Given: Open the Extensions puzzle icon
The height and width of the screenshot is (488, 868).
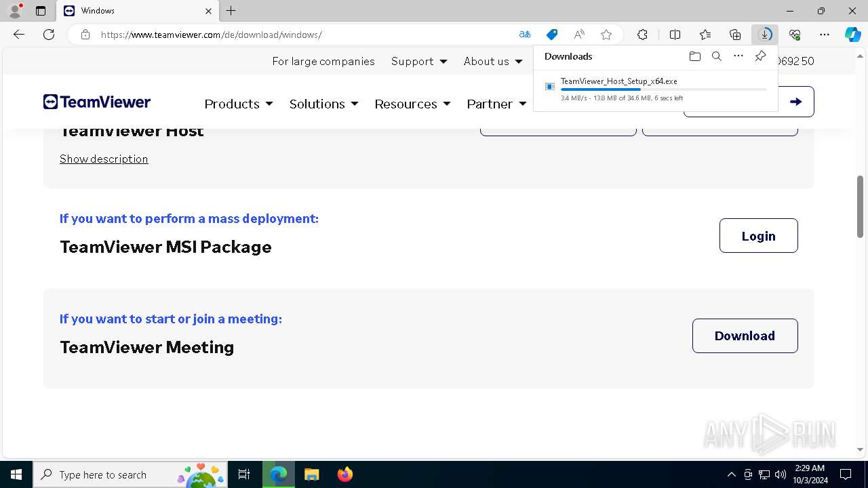Looking at the screenshot, I should [642, 35].
